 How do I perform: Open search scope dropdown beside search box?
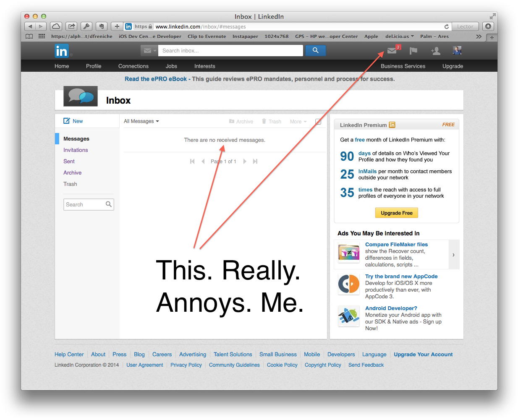point(149,51)
